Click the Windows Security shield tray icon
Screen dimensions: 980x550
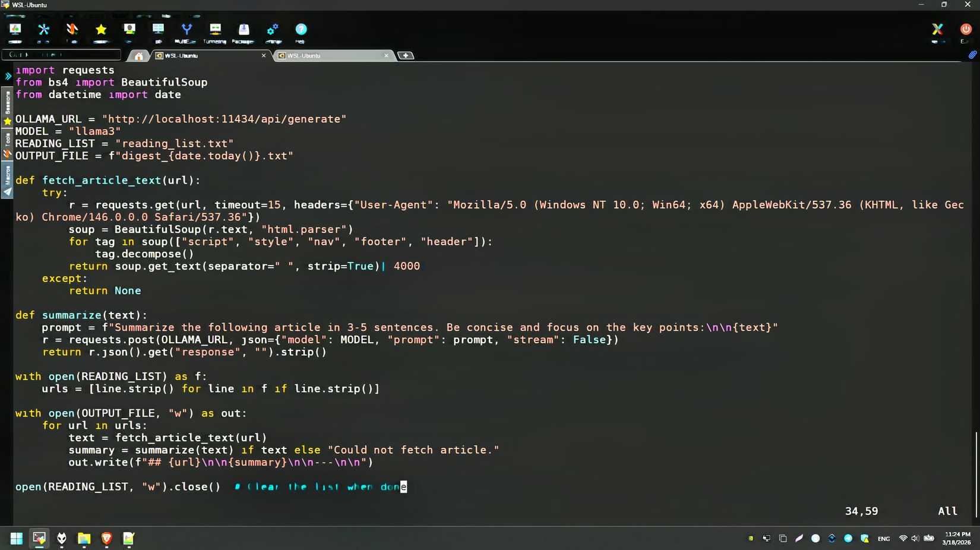coord(864,539)
